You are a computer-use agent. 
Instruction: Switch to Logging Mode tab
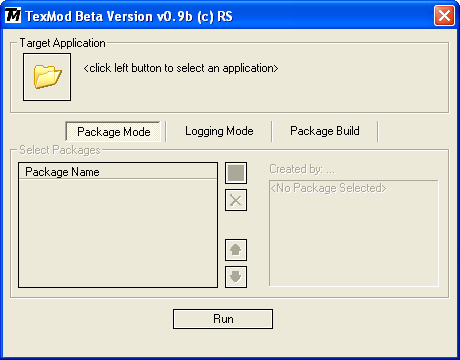point(219,131)
